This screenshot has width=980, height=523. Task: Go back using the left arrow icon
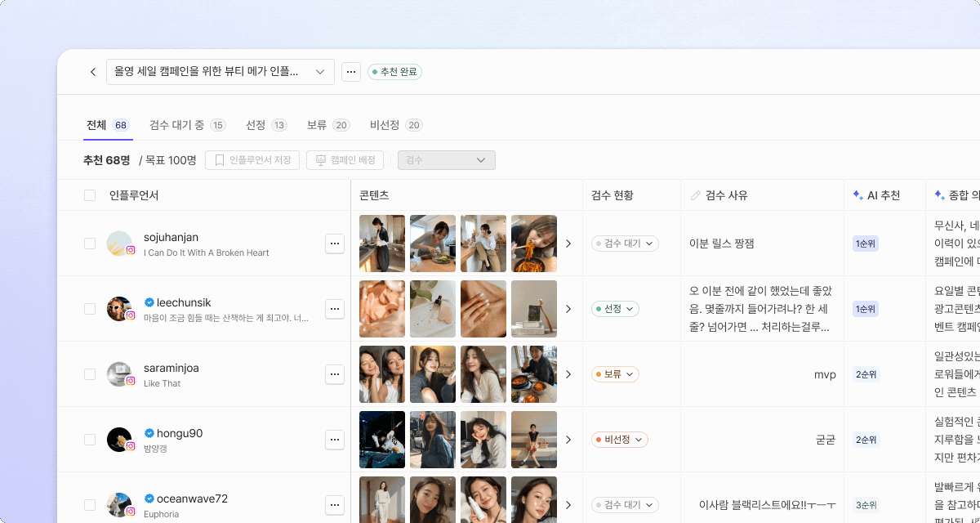click(93, 72)
